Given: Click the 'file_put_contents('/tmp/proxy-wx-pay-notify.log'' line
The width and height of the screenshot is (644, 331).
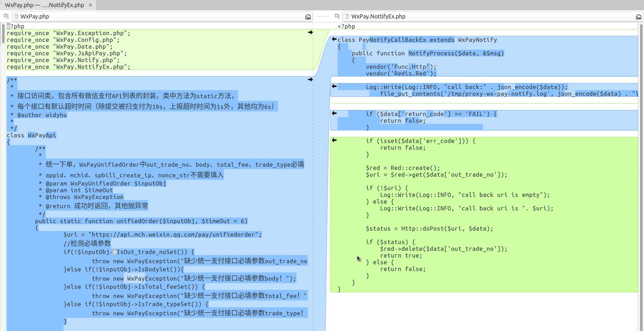Looking at the screenshot, I should pos(509,94).
